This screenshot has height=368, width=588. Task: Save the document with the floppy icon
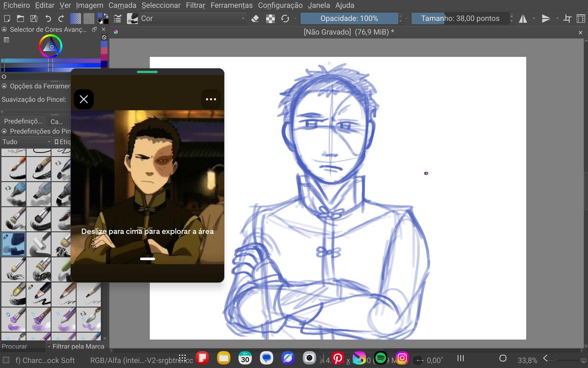point(34,19)
